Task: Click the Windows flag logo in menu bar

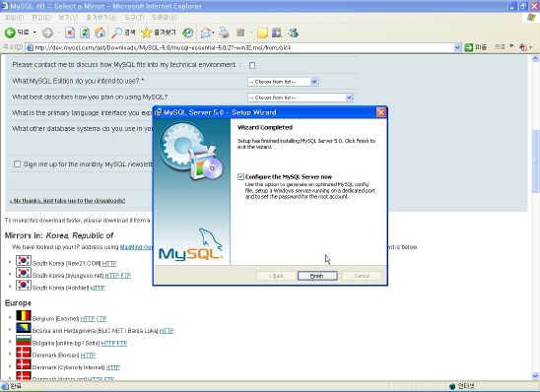Action: 531,17
